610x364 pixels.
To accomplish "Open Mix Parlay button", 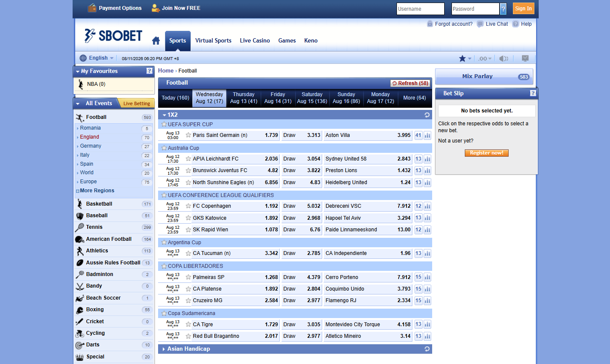I will [x=484, y=76].
